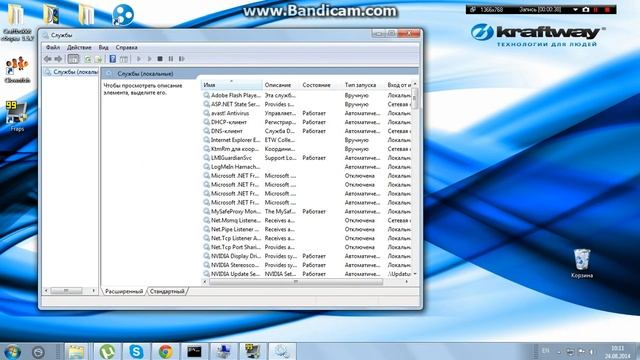Viewport: 640px width, 360px height.
Task: Open the Вид menu
Action: pyautogui.click(x=104, y=47)
